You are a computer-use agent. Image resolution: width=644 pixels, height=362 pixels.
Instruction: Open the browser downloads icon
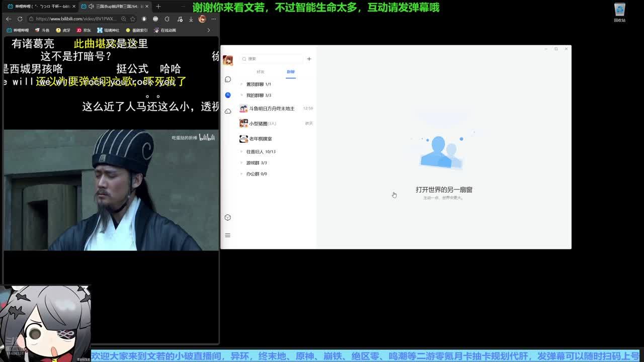click(191, 19)
